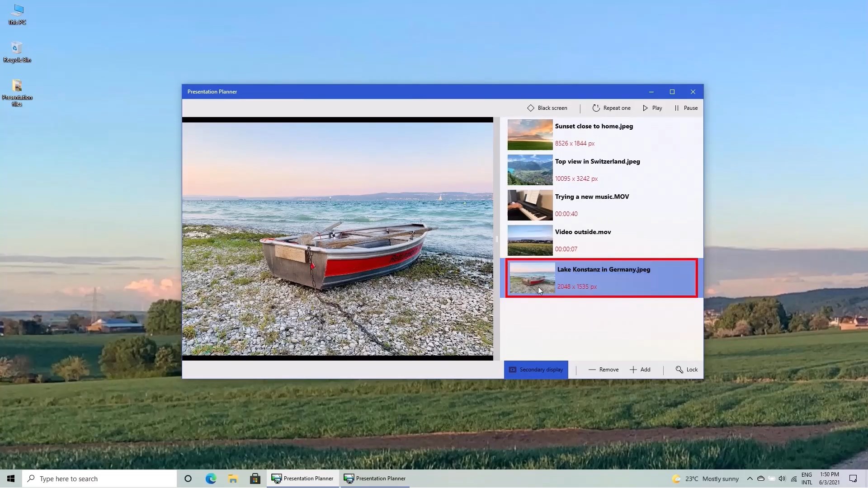Screen dimensions: 868x488
Task: Click the Lake Konstanz in Germany.jpeg entry
Action: [x=604, y=270]
